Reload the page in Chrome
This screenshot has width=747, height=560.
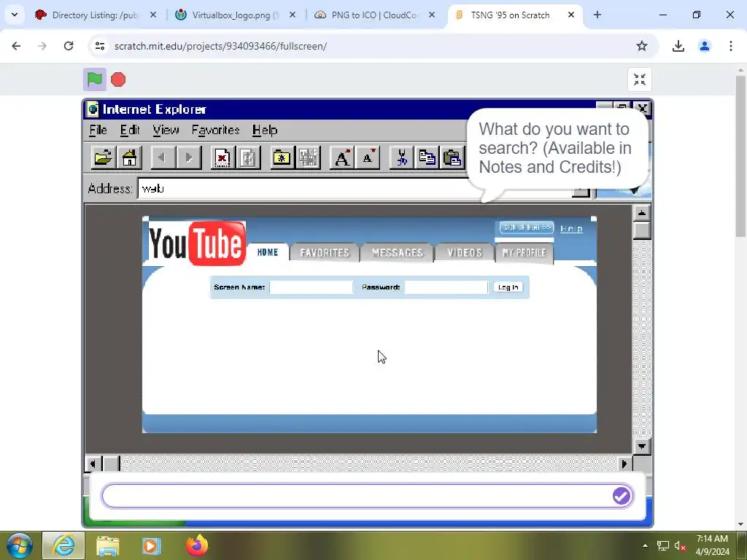pyautogui.click(x=69, y=46)
